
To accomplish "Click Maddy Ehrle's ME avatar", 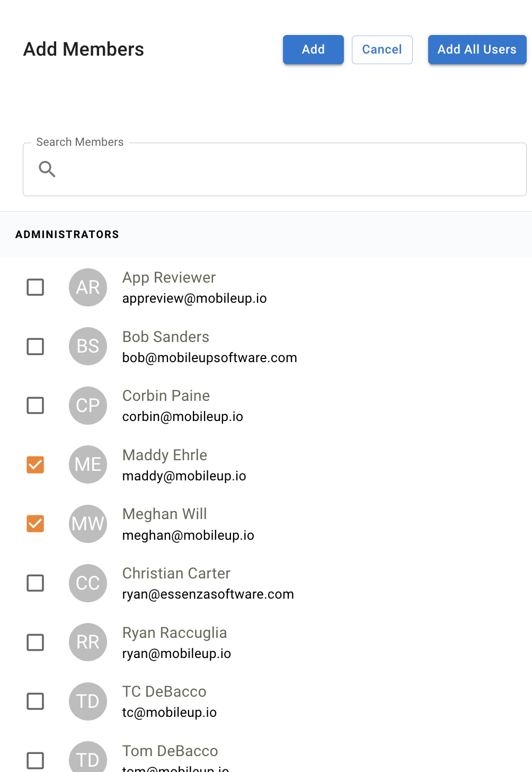I will pyautogui.click(x=88, y=464).
